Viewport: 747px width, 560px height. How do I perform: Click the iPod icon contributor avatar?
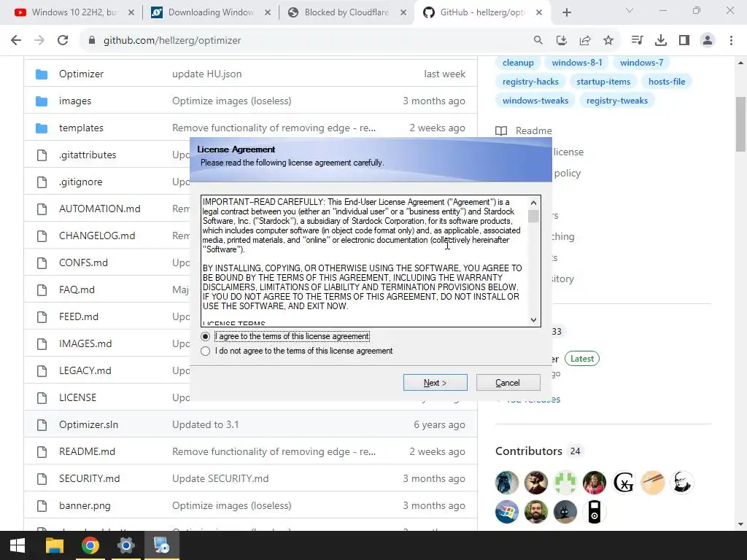[x=594, y=513]
